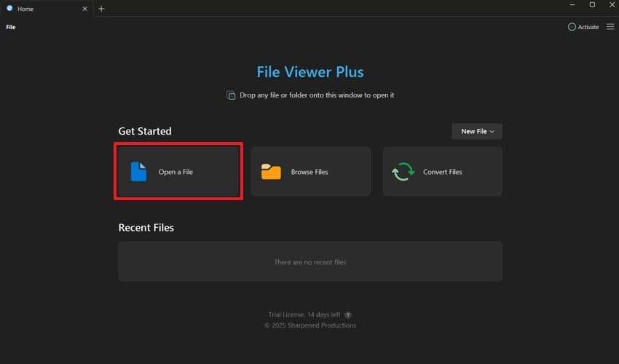Switch to the Home tab
The height and width of the screenshot is (364, 619).
[x=47, y=9]
